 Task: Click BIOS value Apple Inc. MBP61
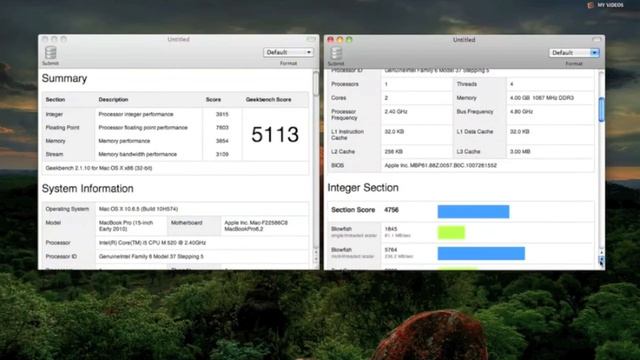(x=440, y=165)
